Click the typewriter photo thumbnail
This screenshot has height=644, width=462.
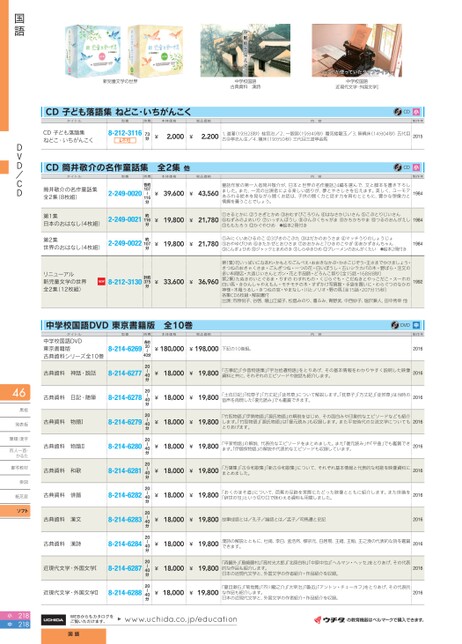tap(357, 50)
